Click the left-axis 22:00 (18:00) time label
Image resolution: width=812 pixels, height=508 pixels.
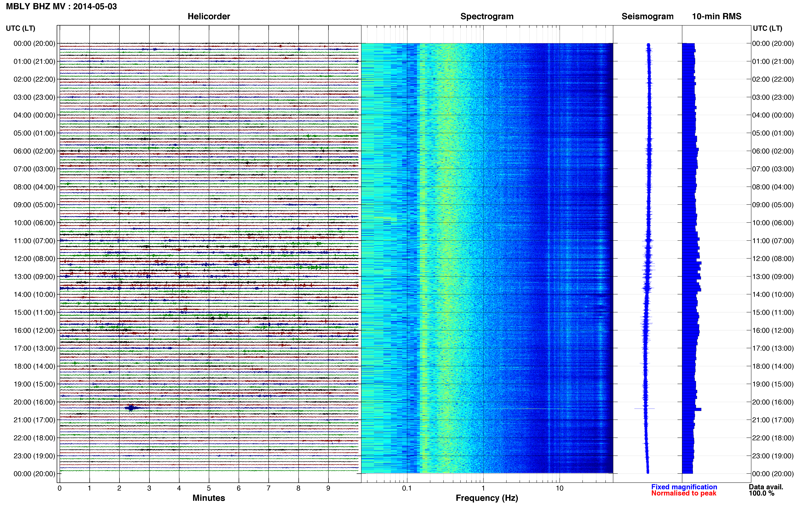click(x=34, y=438)
